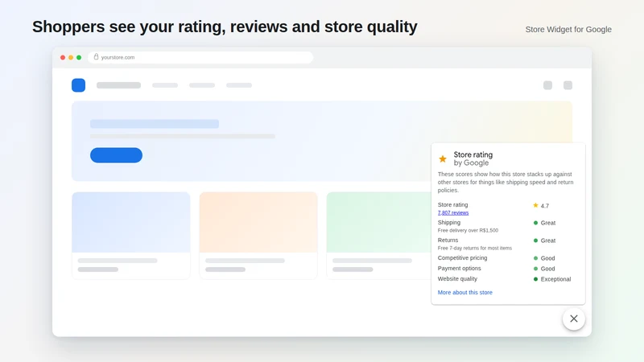This screenshot has width=644, height=362.
Task: Click the 'Good' score for Payment options
Action: tap(547, 269)
